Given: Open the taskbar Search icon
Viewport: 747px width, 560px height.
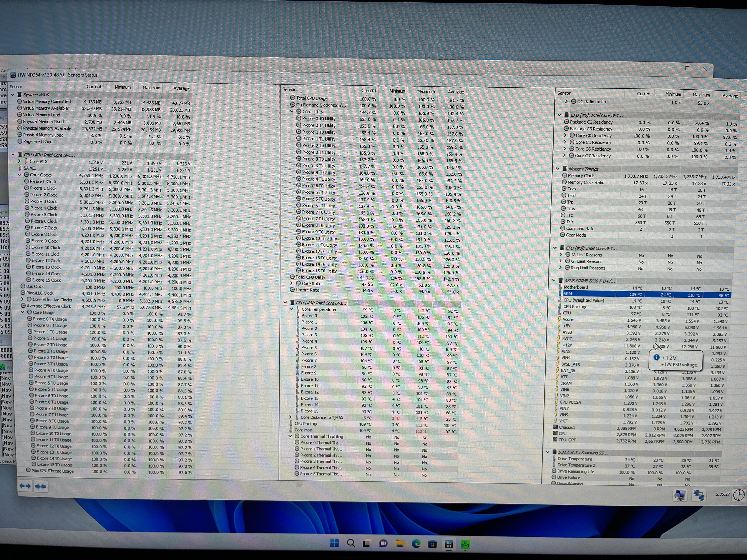Looking at the screenshot, I should 351,543.
